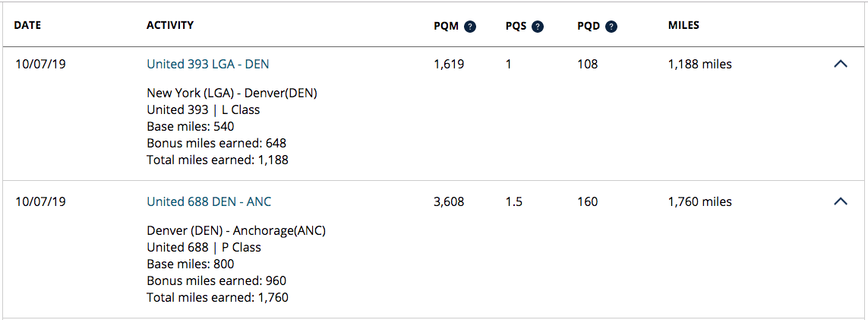Image resolution: width=868 pixels, height=320 pixels.
Task: Click the MILES column header
Action: pyautogui.click(x=683, y=26)
